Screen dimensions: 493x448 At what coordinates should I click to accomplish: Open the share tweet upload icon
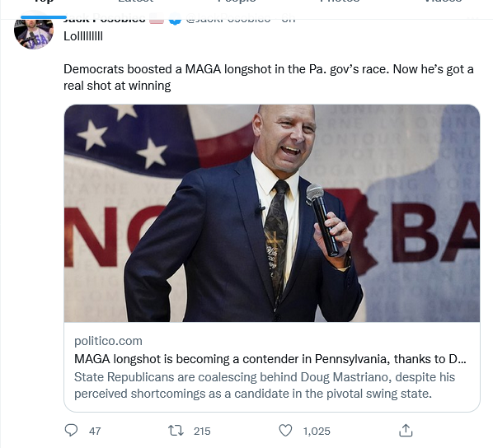[x=406, y=431]
